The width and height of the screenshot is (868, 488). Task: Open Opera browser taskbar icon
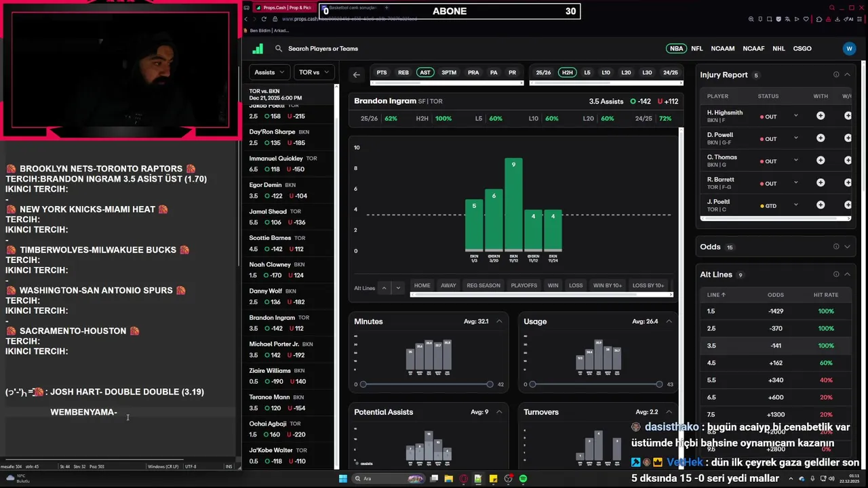click(x=464, y=479)
